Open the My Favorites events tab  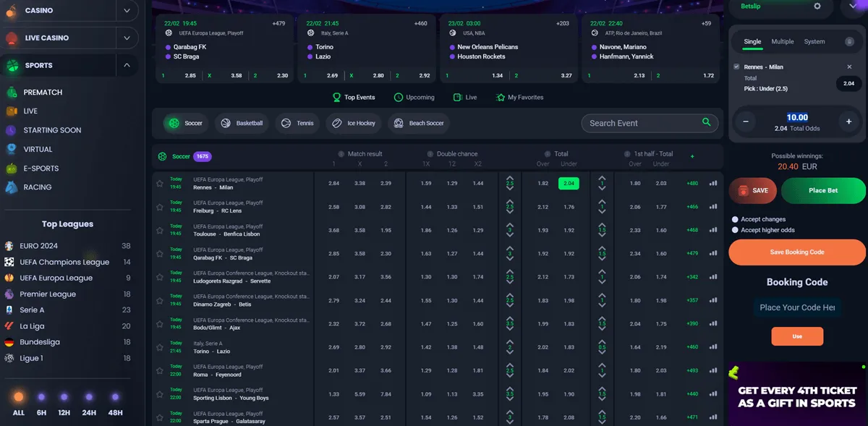[519, 97]
